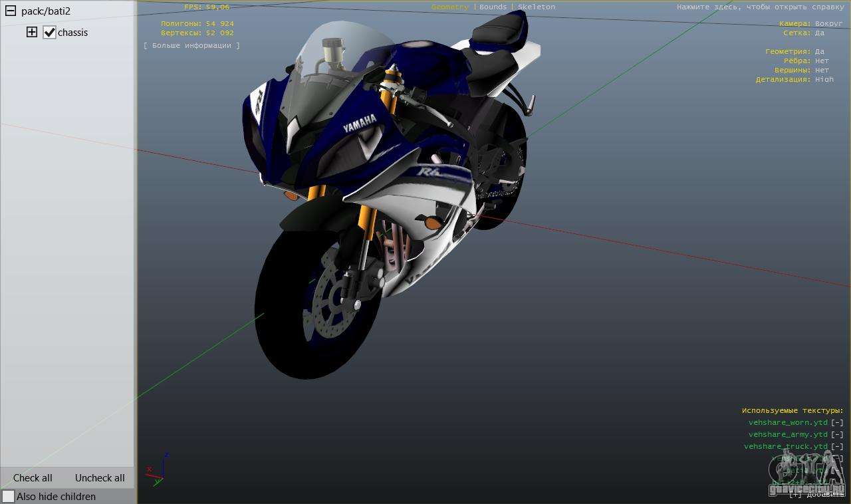851x504 pixels.
Task: Click the FPS counter readout
Action: [x=207, y=7]
